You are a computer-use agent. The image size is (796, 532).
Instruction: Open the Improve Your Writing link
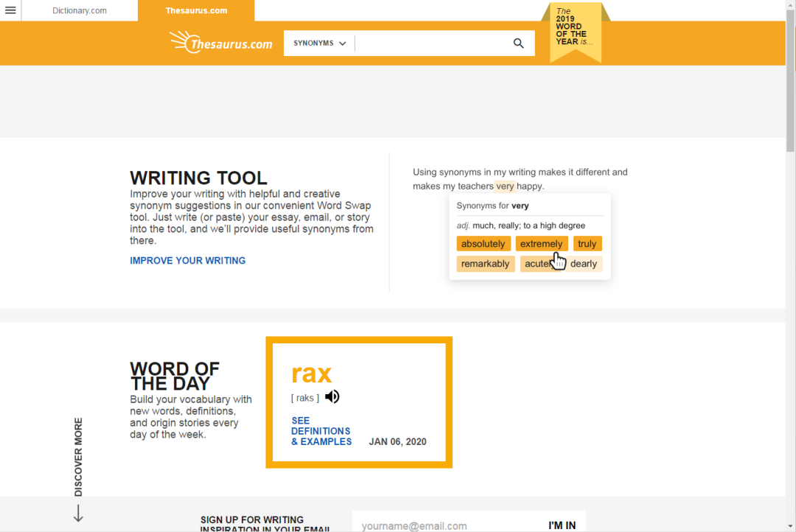[x=188, y=260]
